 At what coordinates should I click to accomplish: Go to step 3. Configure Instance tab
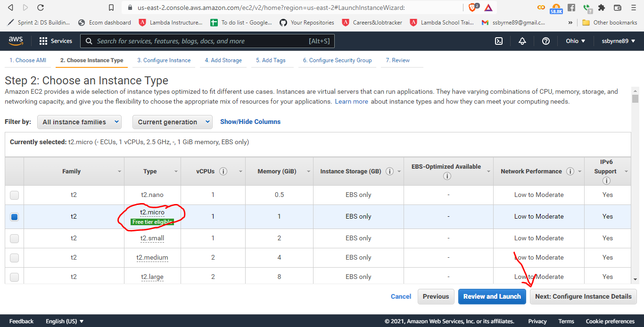164,60
